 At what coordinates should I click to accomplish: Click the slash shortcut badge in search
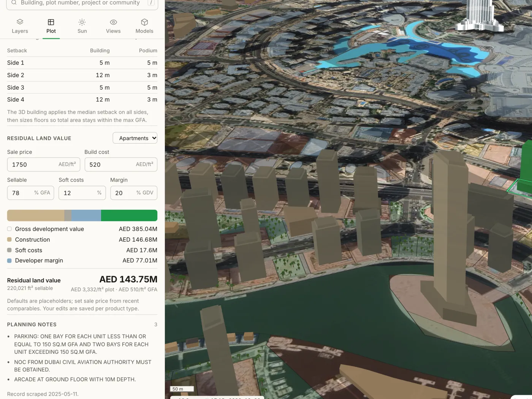pyautogui.click(x=151, y=3)
